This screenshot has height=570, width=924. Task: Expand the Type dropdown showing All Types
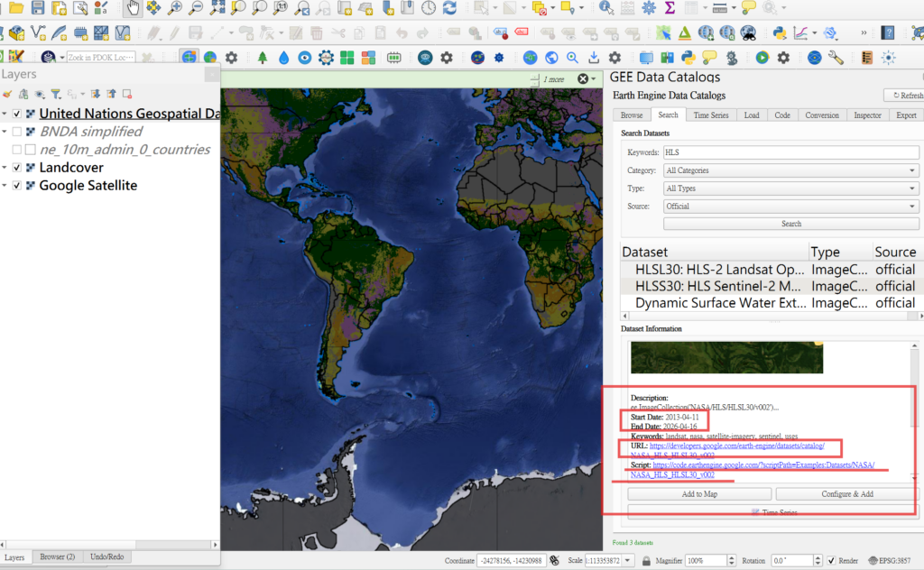click(790, 188)
